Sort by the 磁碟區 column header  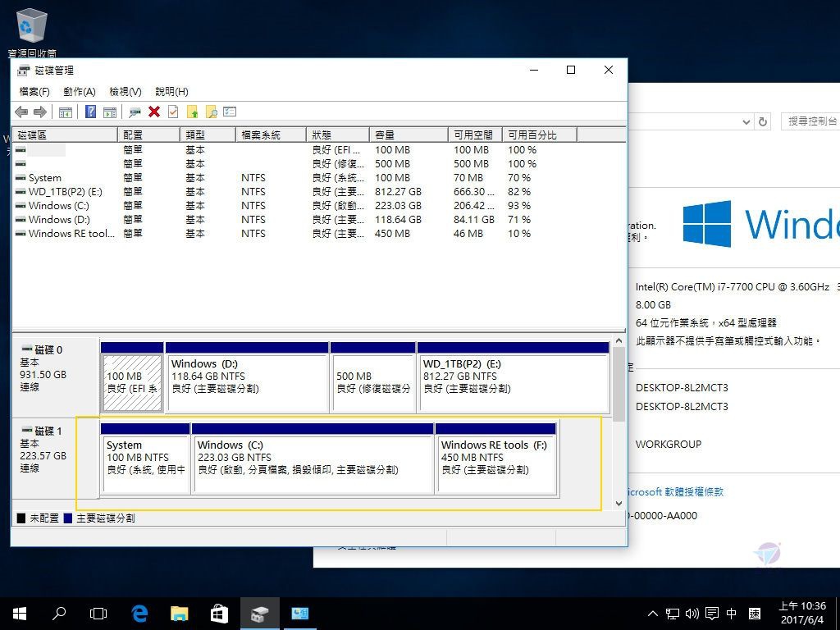[x=65, y=135]
